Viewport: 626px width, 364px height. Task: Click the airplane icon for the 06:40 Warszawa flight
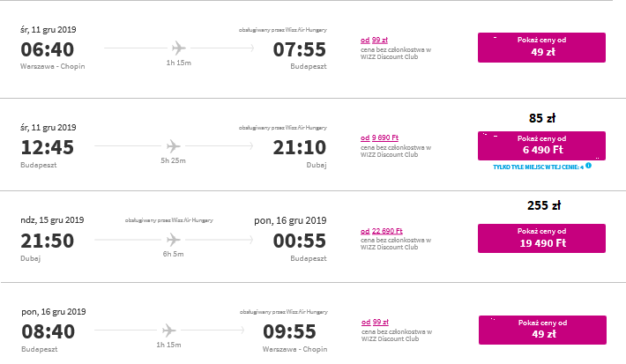click(178, 48)
